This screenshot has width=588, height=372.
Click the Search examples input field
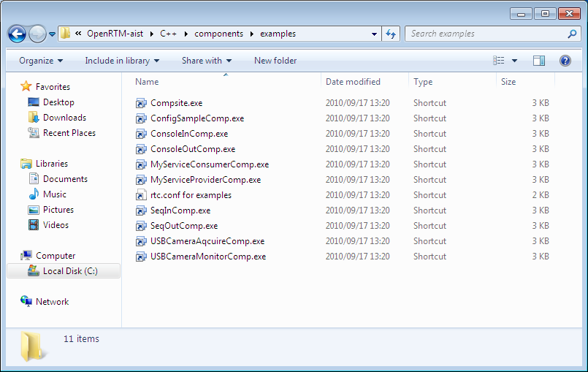(486, 34)
